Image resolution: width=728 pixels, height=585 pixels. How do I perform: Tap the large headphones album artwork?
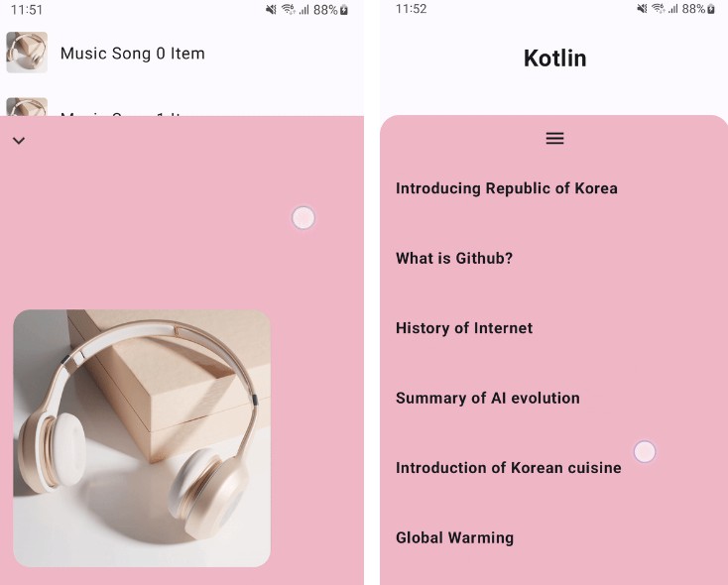[142, 438]
